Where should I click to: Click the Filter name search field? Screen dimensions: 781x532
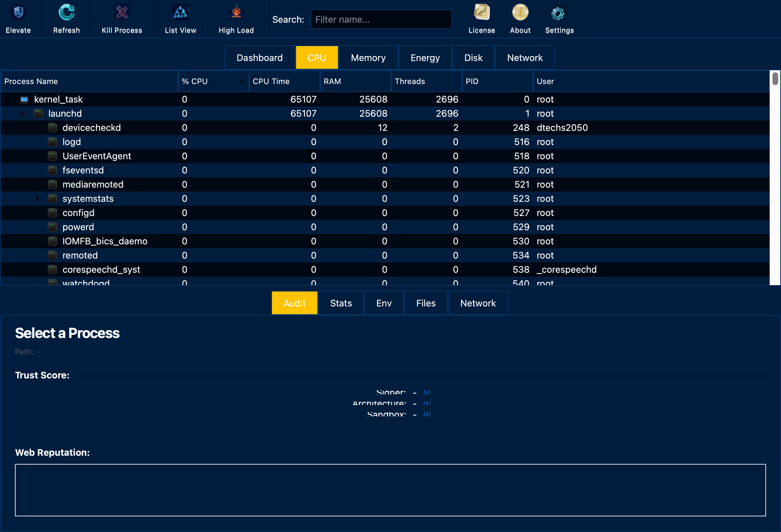pyautogui.click(x=381, y=19)
